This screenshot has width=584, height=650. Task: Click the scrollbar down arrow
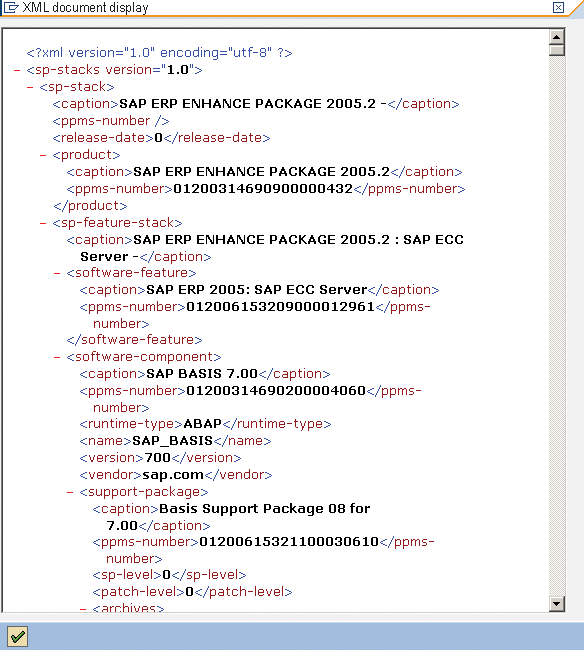pyautogui.click(x=557, y=604)
